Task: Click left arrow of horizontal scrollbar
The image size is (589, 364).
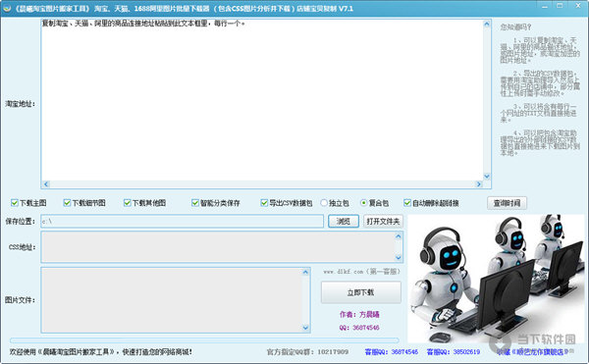Action: [x=46, y=184]
